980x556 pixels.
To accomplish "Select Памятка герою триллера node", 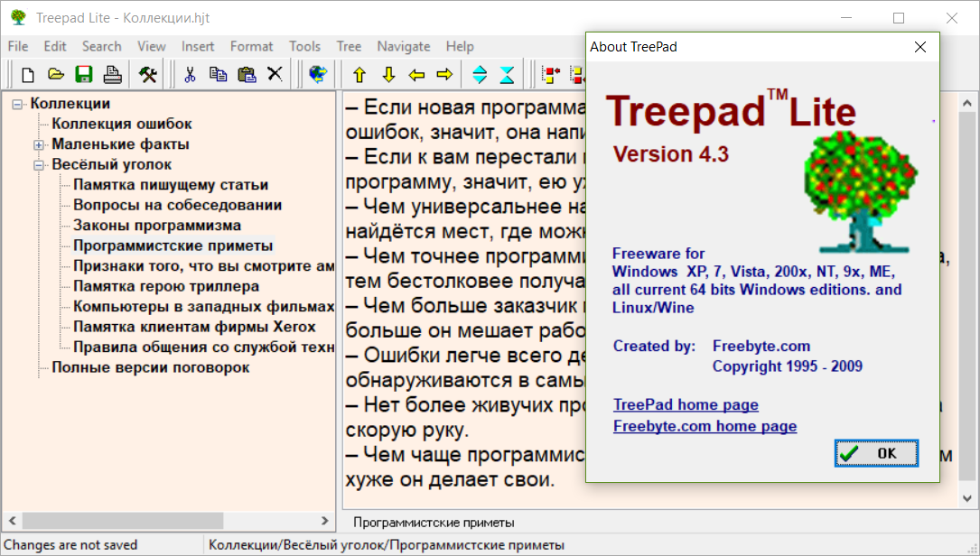I will coord(166,286).
